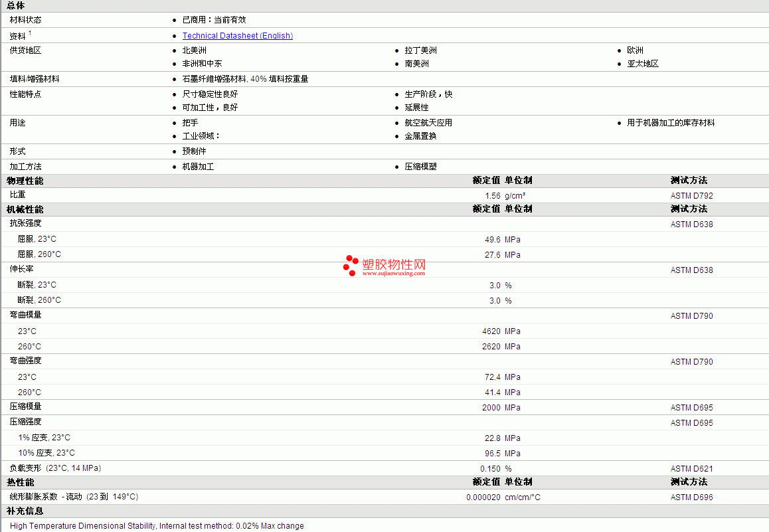Click the 尺寸稳定性良好 feature
This screenshot has height=532, width=769.
pyautogui.click(x=210, y=94)
